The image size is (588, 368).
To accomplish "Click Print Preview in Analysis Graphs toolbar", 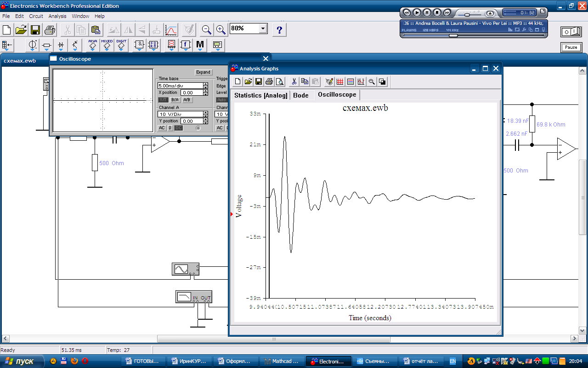I will point(279,82).
